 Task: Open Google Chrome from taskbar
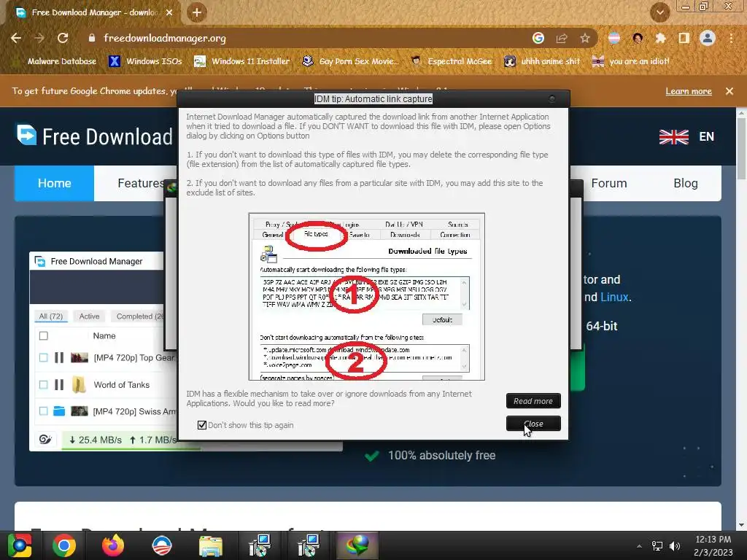click(64, 545)
